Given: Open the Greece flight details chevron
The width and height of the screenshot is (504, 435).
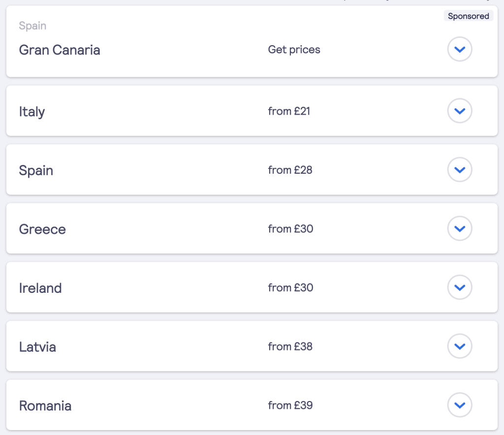Looking at the screenshot, I should coord(459,228).
